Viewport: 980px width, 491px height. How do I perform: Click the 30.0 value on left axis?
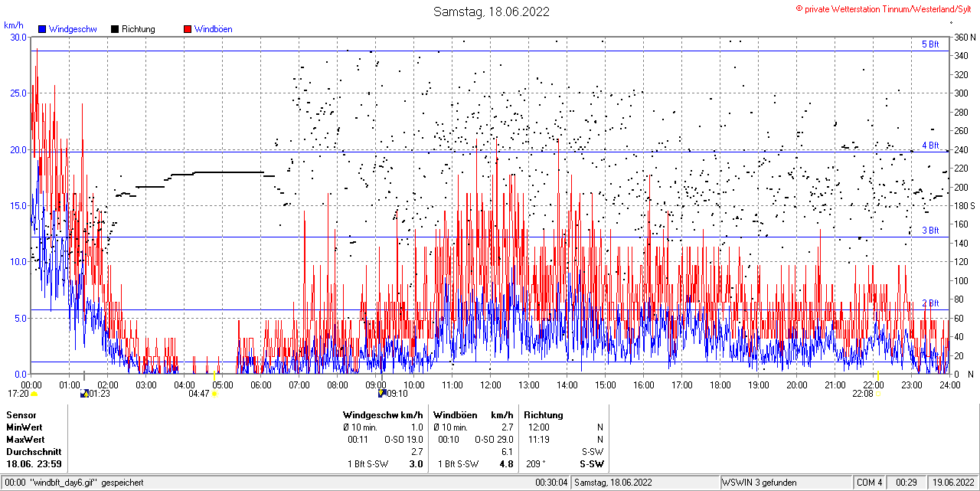pos(18,37)
